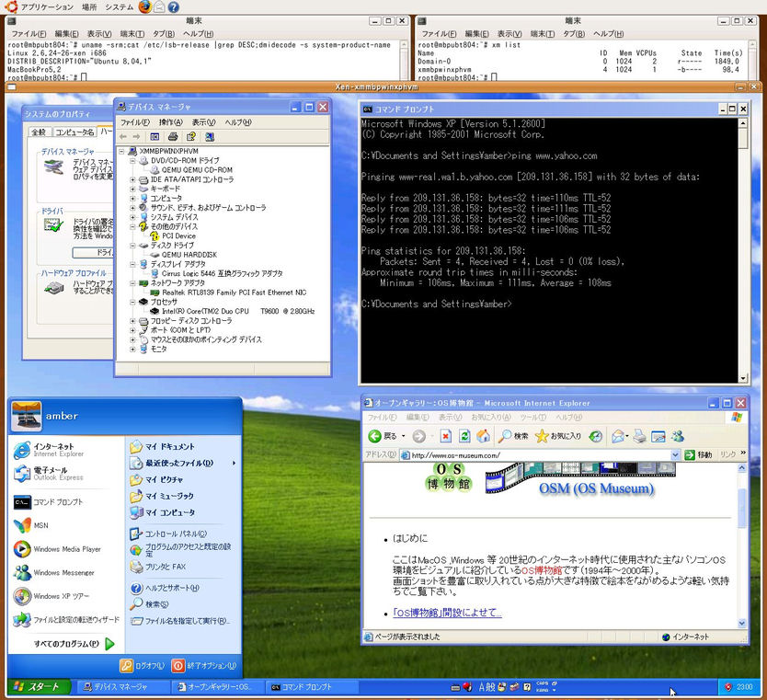Open the IE address bar dropdown
This screenshot has height=700, width=767.
675,455
